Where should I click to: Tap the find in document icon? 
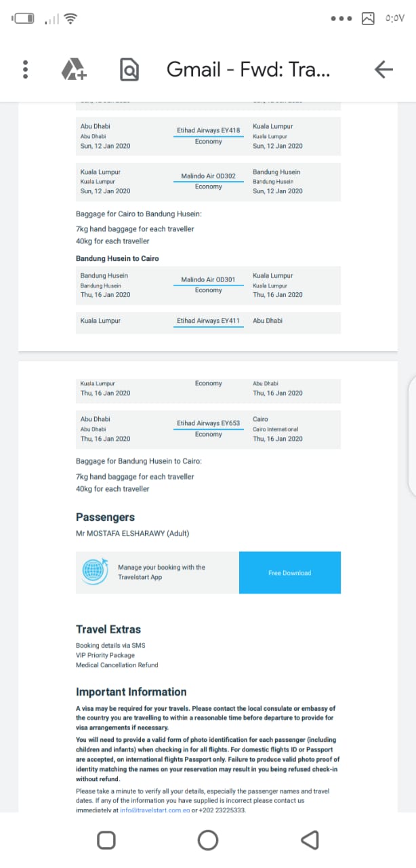coord(129,69)
